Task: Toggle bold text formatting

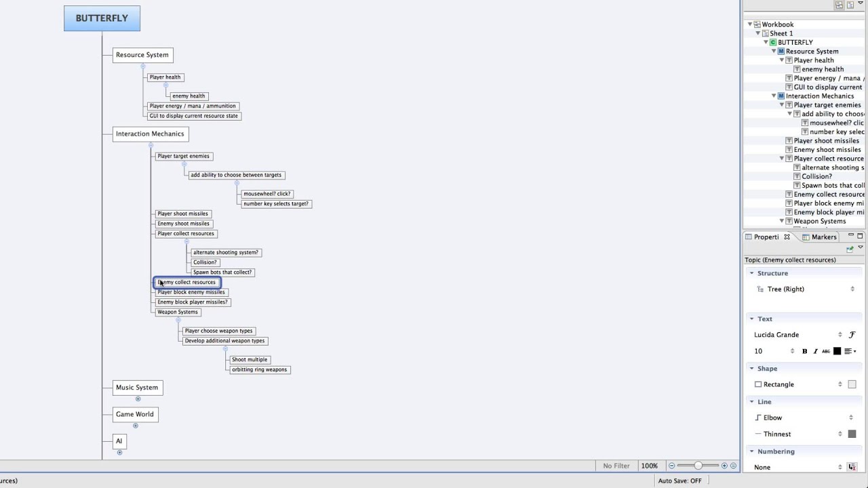Action: 805,351
